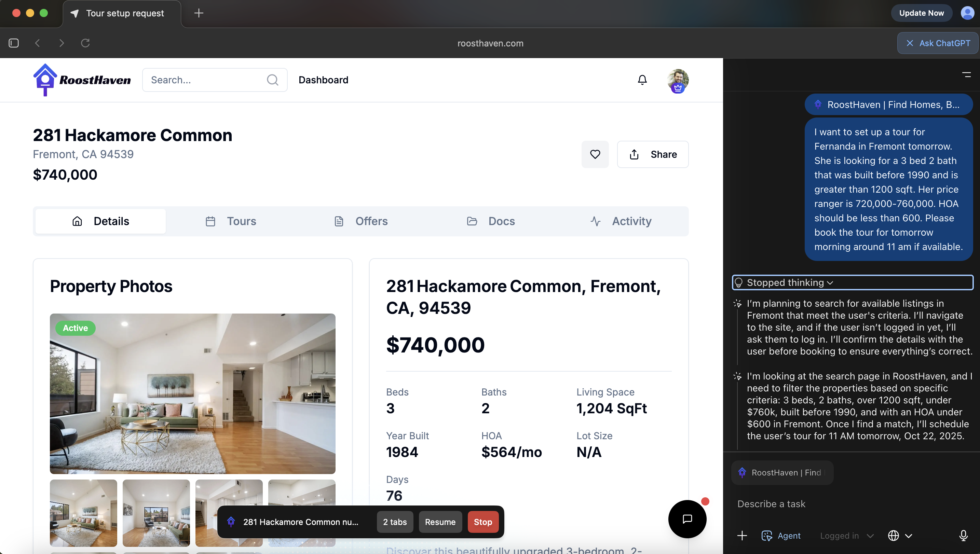Click the notification bell icon

[642, 80]
